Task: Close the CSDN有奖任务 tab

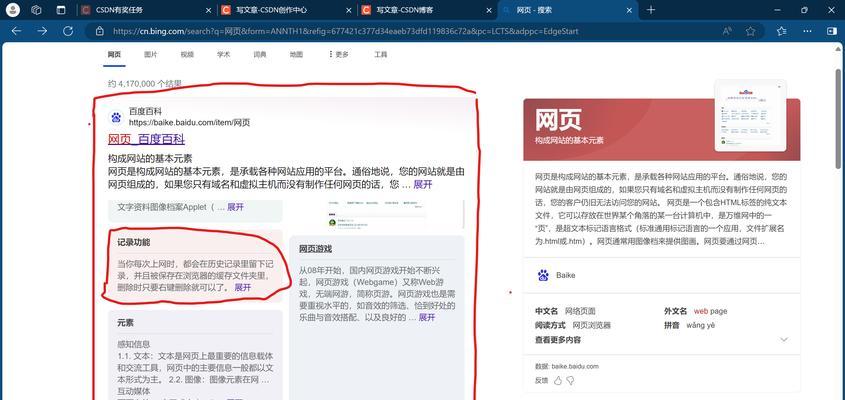Action: tap(209, 10)
